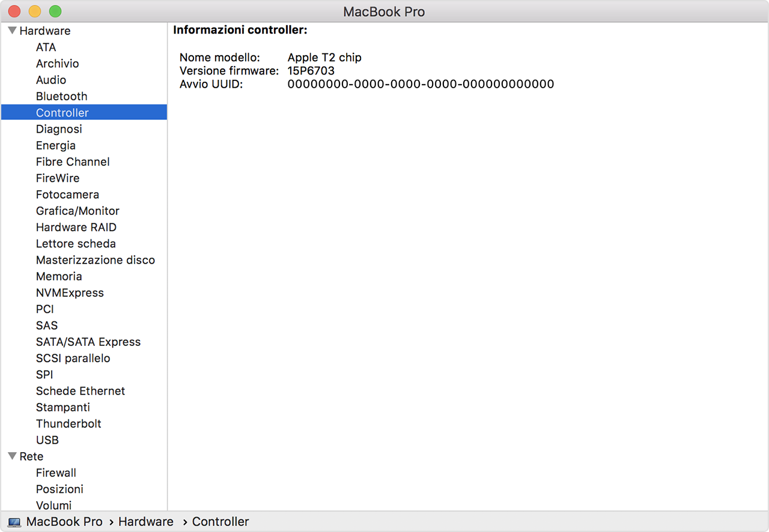Select NVMExpress from the Hardware list

point(70,292)
